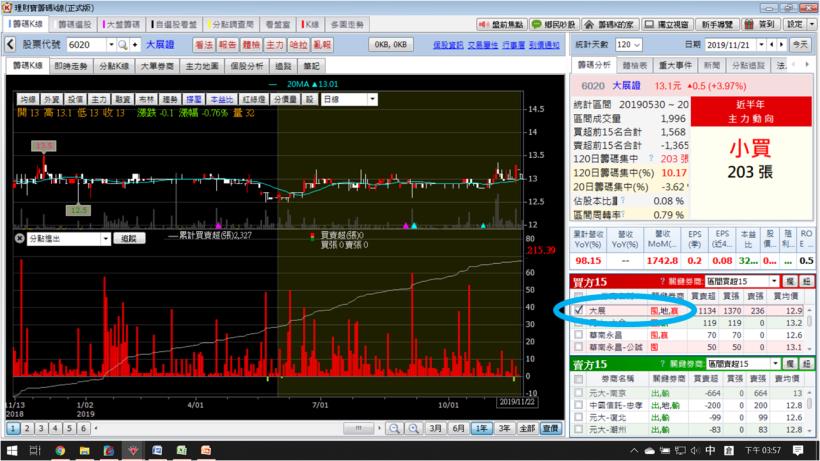Switch to the 大單券商 tab
Image resolution: width=820 pixels, height=461 pixels.
(156, 66)
